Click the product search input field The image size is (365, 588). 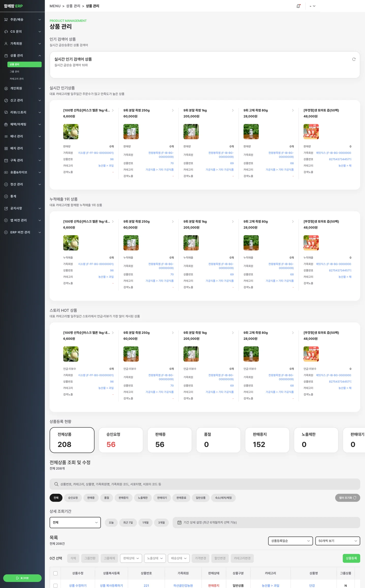(x=205, y=484)
